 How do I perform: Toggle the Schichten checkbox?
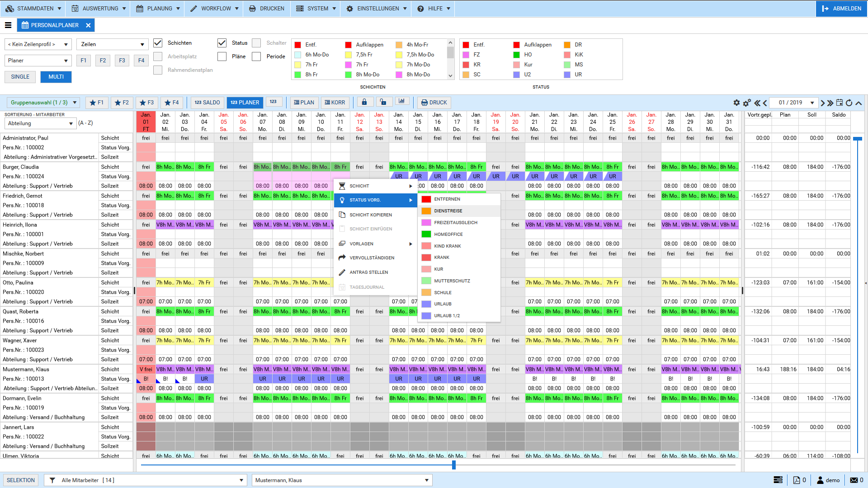click(158, 43)
